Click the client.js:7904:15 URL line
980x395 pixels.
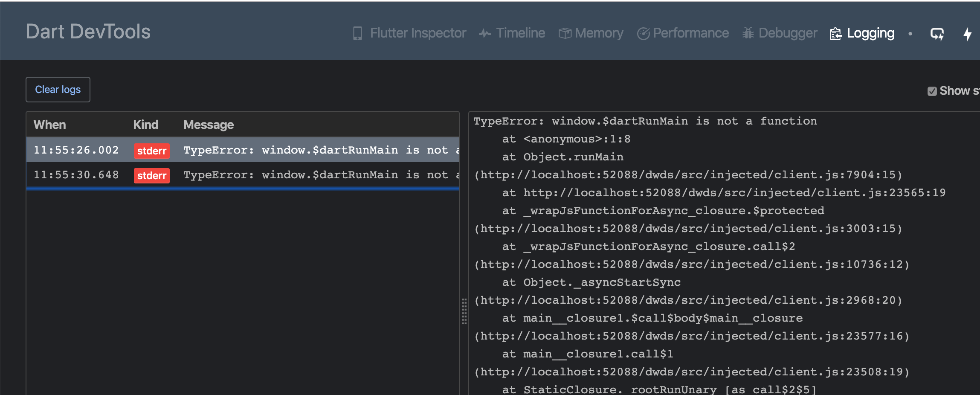point(688,175)
